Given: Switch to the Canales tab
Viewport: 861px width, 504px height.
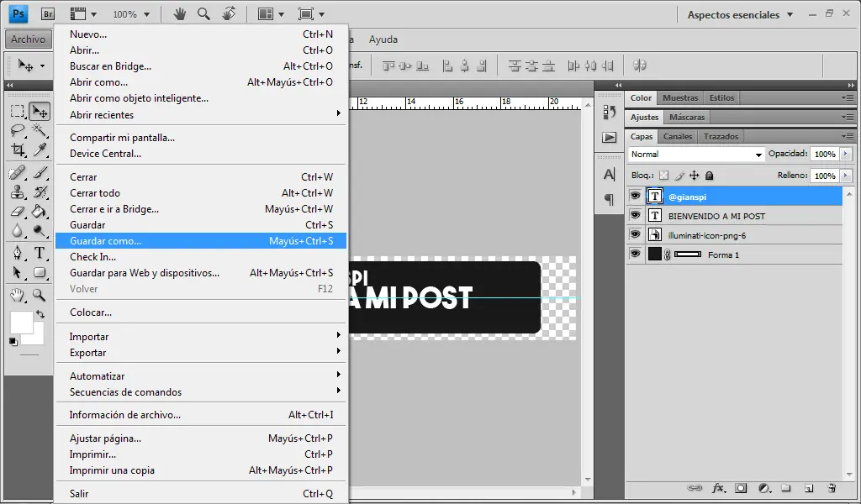Looking at the screenshot, I should pyautogui.click(x=677, y=136).
